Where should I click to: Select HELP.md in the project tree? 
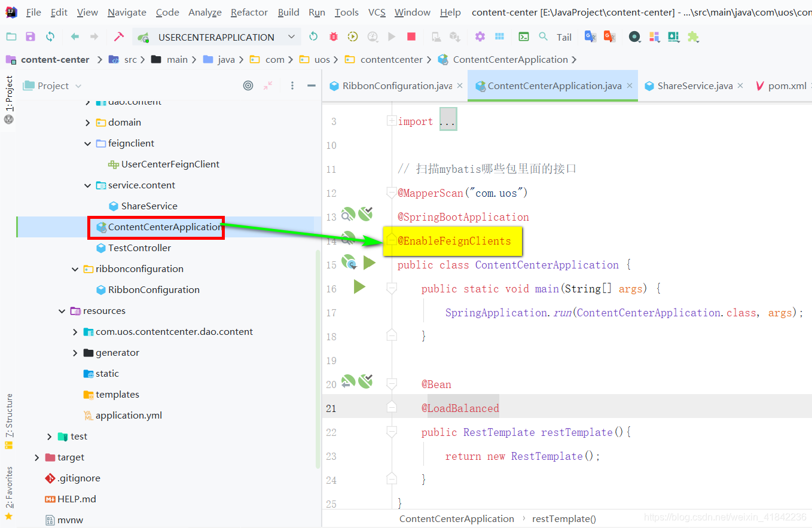(77, 499)
